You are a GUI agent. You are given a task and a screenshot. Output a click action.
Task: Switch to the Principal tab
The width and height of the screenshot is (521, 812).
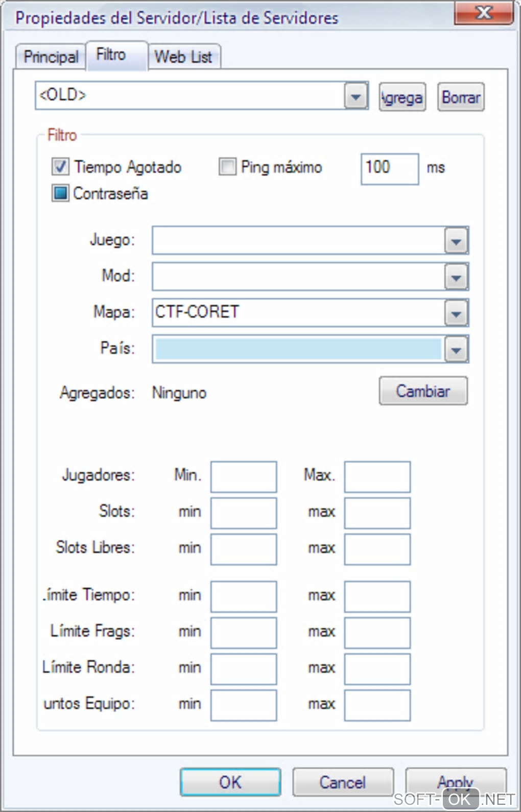pyautogui.click(x=51, y=57)
